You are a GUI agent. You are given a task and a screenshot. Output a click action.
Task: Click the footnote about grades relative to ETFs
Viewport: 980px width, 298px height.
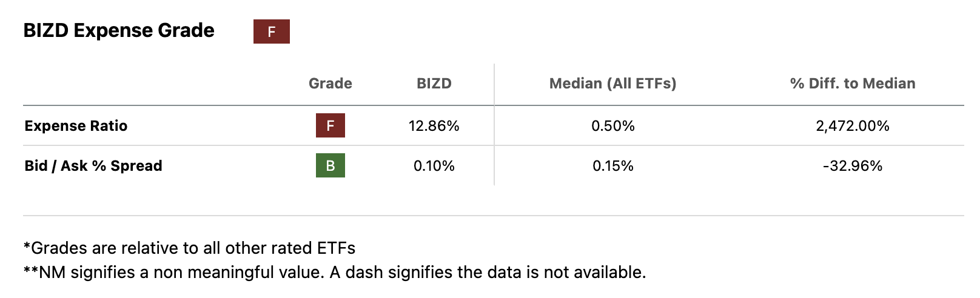pos(189,248)
